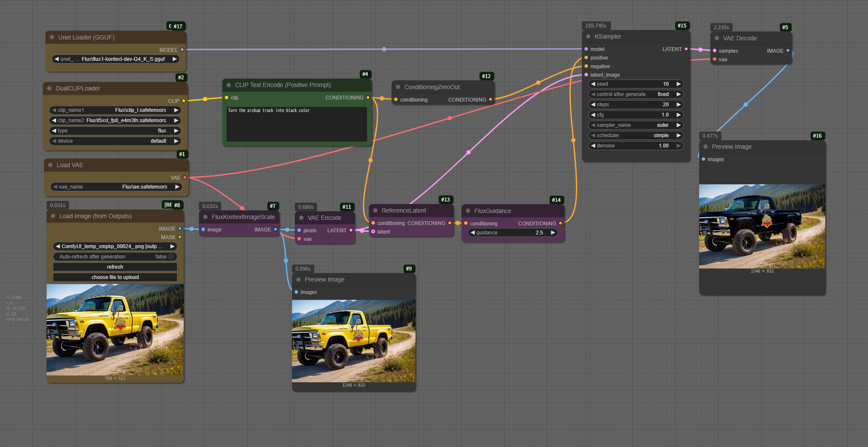The width and height of the screenshot is (868, 447).
Task: Collapse the Unet Loader (GGUF) node
Action: click(52, 37)
